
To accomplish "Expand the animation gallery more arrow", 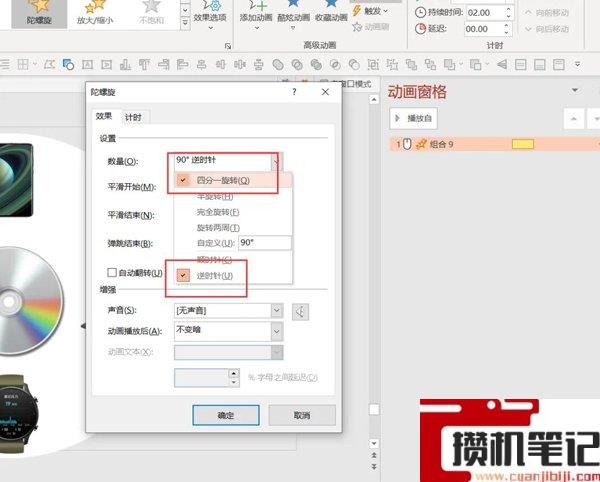I will [x=185, y=23].
